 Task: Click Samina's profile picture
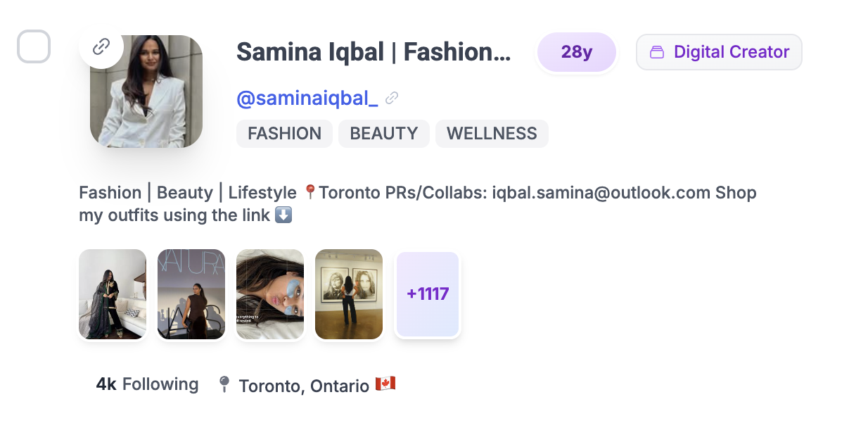click(146, 92)
